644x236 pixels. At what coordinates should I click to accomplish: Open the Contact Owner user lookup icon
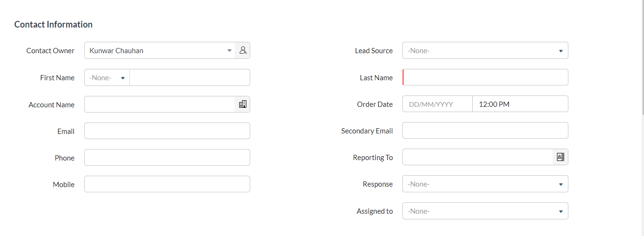(243, 50)
